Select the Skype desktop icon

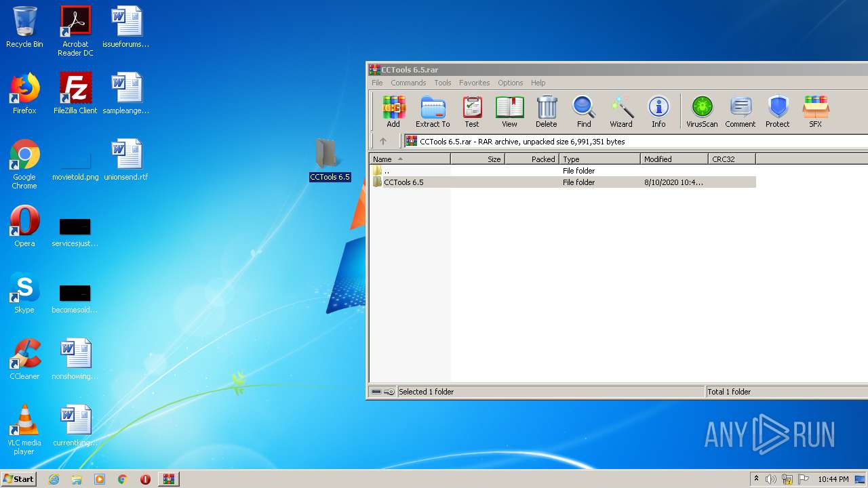[24, 293]
